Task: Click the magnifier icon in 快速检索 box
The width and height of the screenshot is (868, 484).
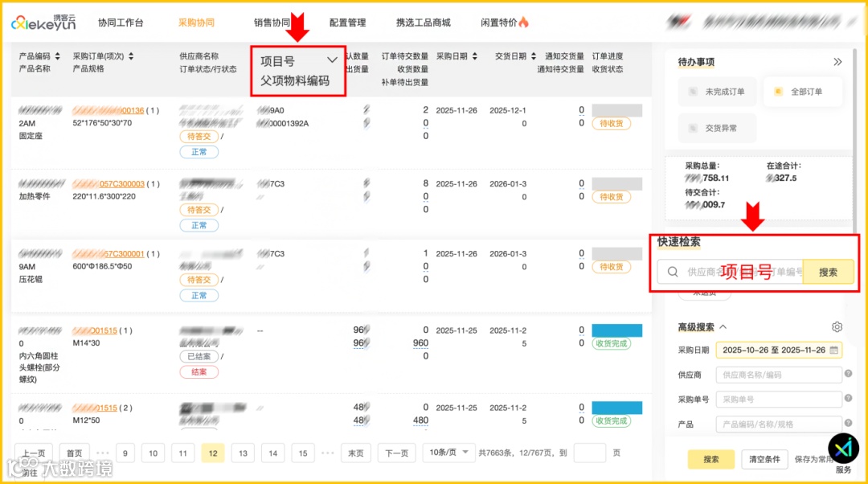Action: pos(674,272)
